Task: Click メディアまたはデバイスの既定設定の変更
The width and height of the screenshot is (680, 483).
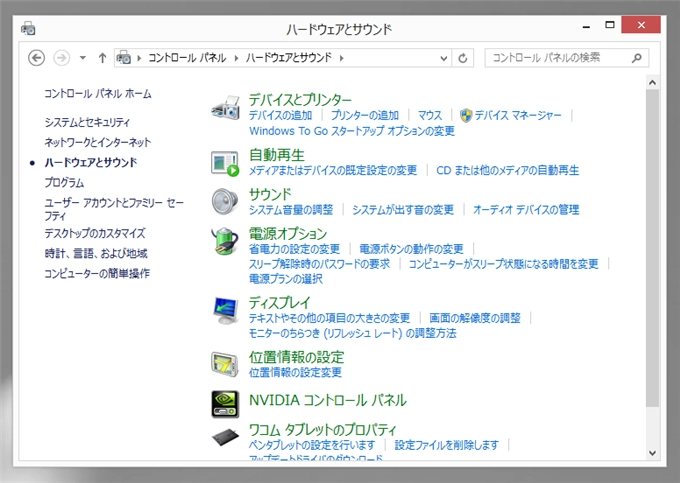Action: (333, 170)
